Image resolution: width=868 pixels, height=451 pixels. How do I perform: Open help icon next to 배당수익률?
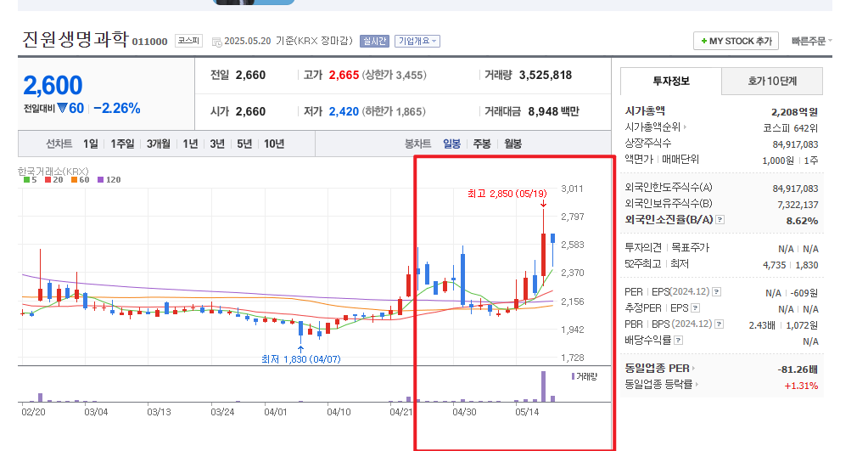pos(678,341)
